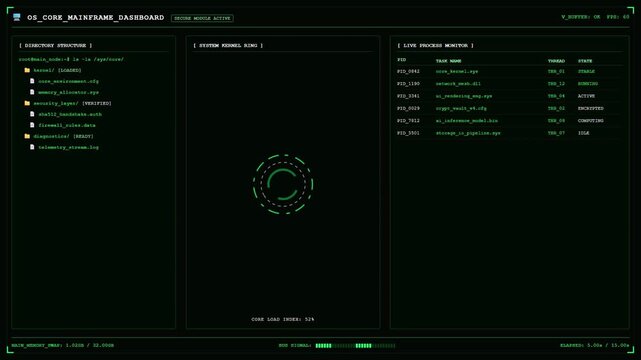Click the root@main_node terminal prompt line
This screenshot has width=641, height=360.
click(x=71, y=59)
